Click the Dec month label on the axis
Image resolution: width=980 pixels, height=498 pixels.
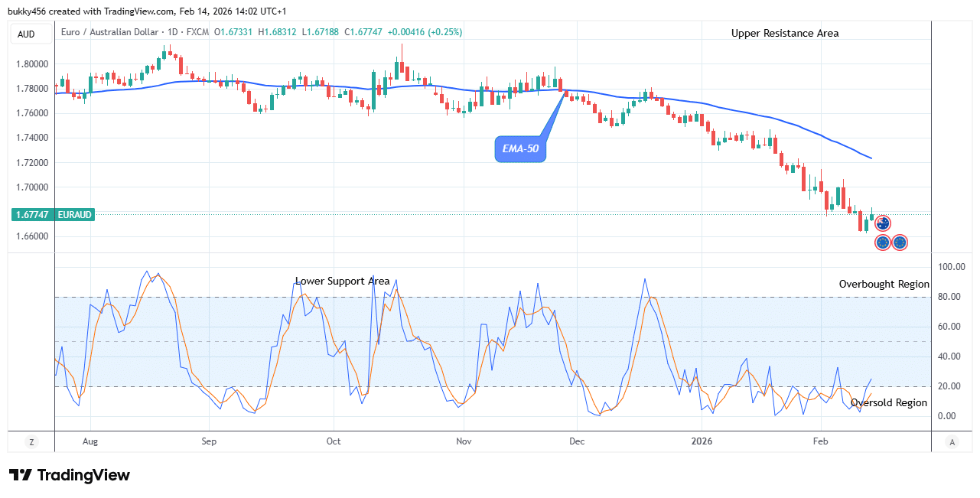pyautogui.click(x=576, y=441)
